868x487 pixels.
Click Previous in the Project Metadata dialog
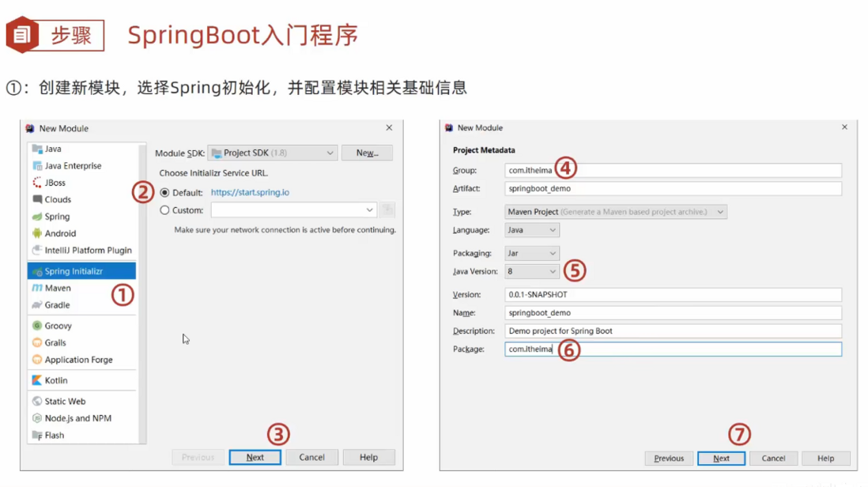point(669,459)
